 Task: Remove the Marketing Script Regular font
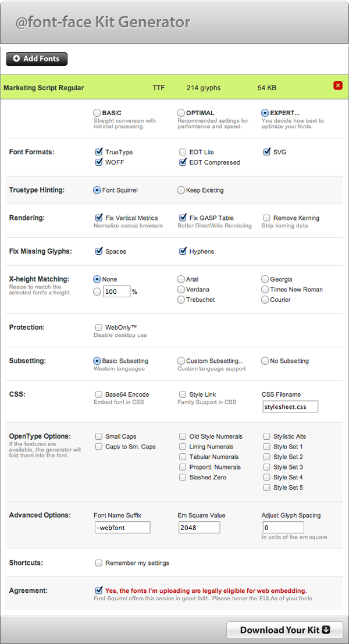tap(338, 86)
